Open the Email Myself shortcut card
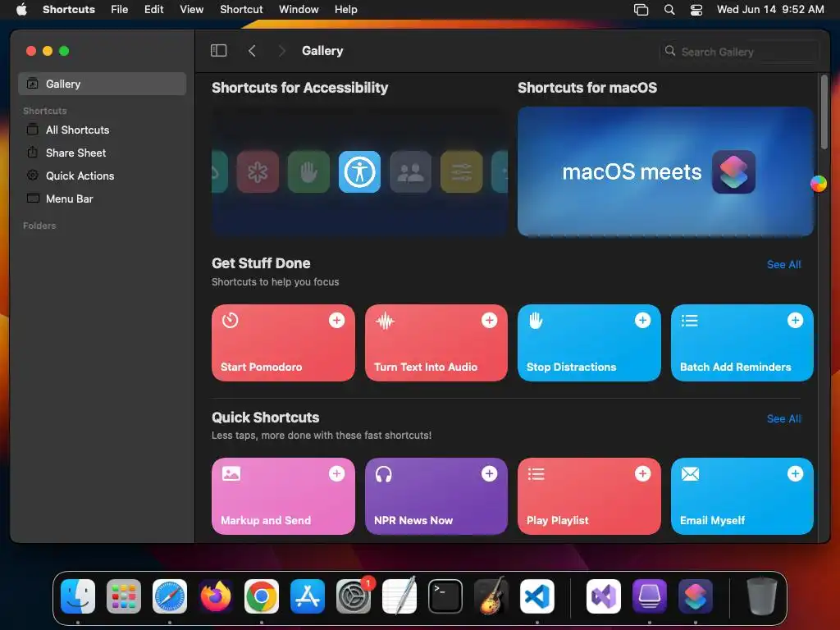The height and width of the screenshot is (630, 840). [x=742, y=496]
